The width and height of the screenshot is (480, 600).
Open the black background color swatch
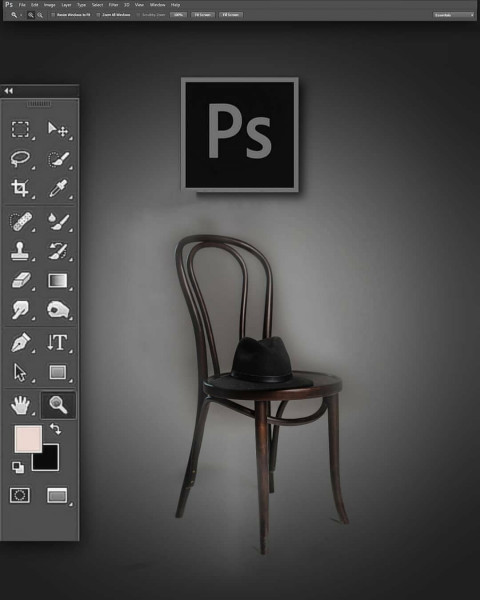point(49,460)
